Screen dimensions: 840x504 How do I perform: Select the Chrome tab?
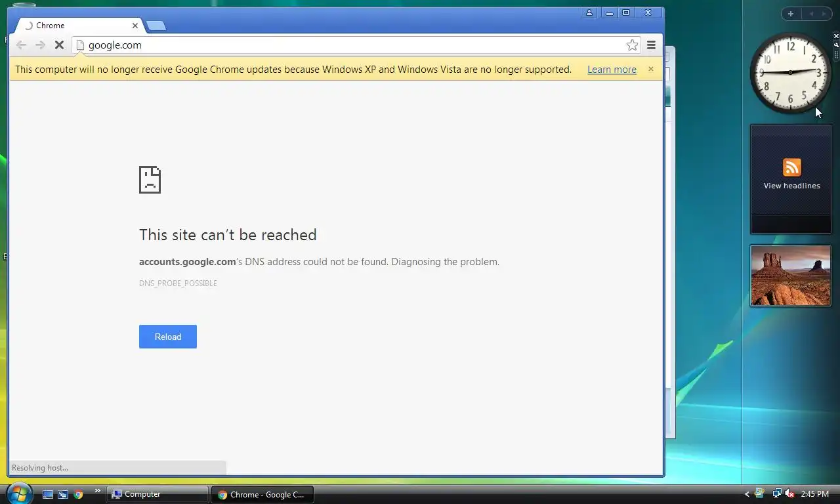pos(79,26)
